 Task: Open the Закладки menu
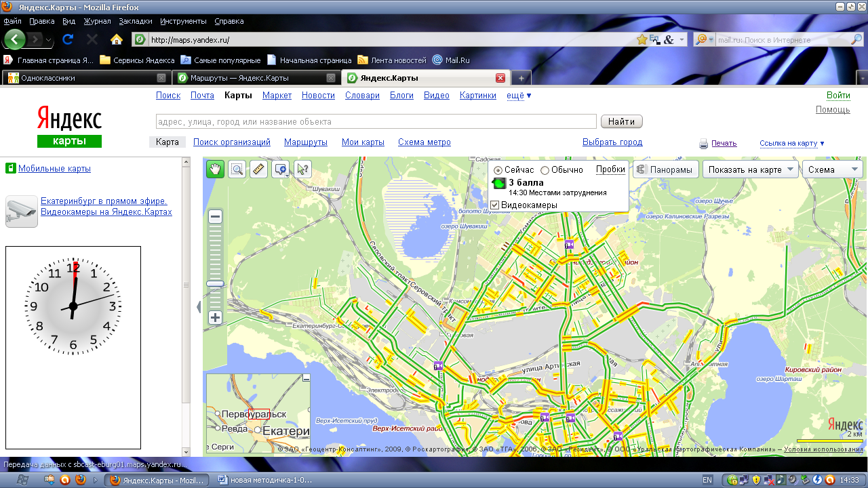click(x=136, y=21)
